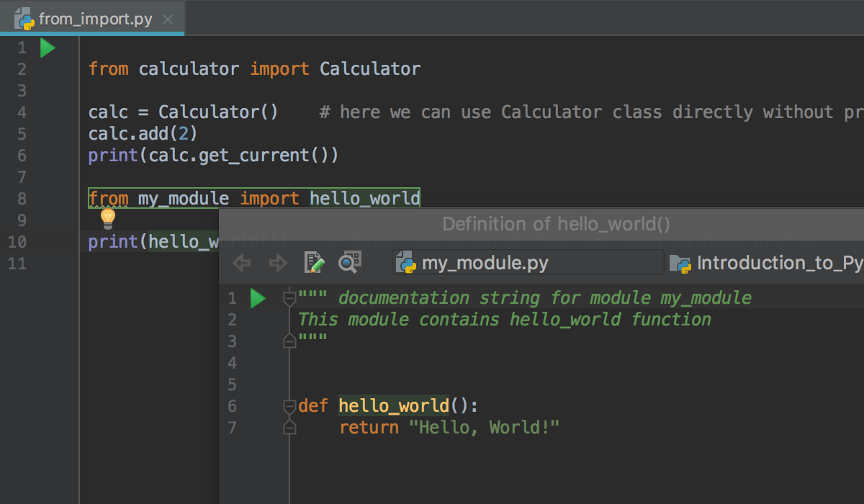Click line number 10 in main gutter
The height and width of the screenshot is (504, 864).
click(17, 242)
